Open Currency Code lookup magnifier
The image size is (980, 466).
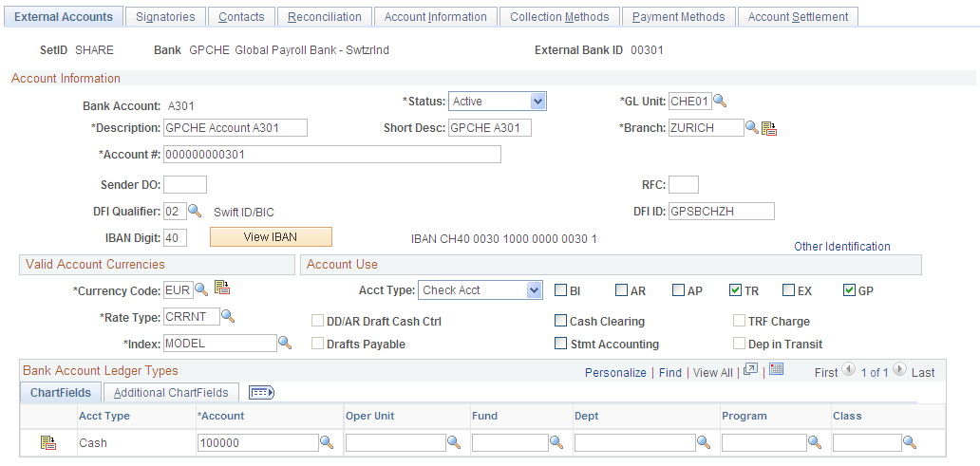pos(201,289)
